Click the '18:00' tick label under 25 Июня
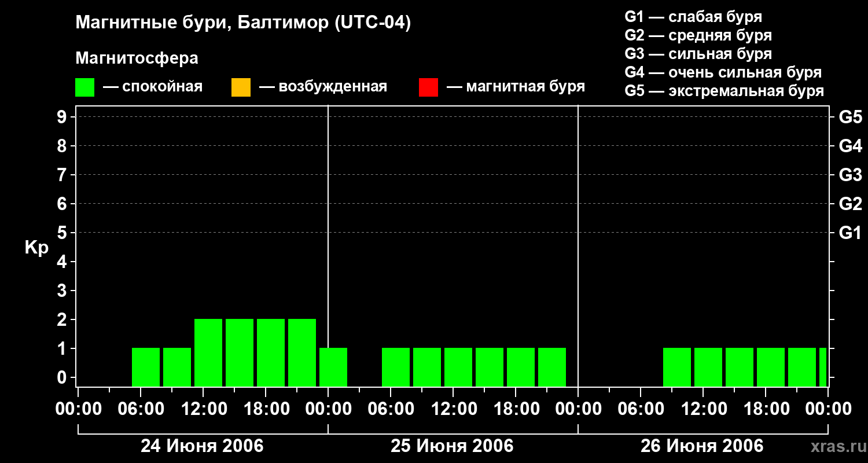Image resolution: width=868 pixels, height=463 pixels. coord(516,409)
